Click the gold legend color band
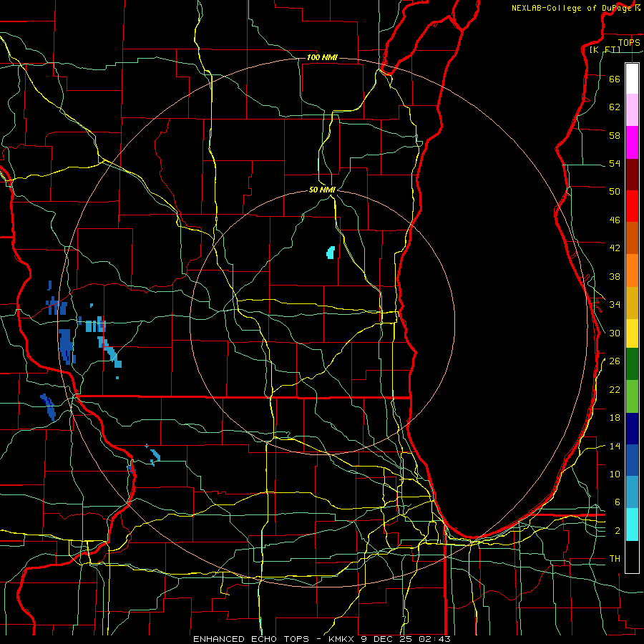The height and width of the screenshot is (644, 644). coord(632,303)
